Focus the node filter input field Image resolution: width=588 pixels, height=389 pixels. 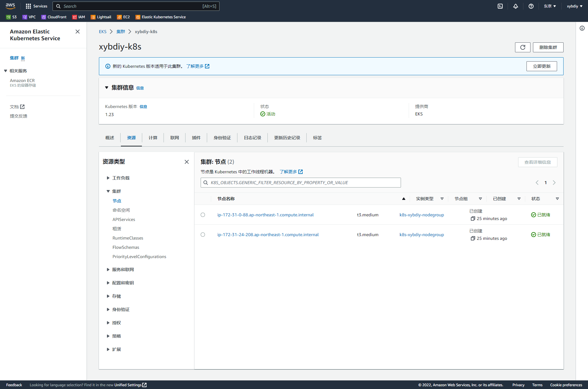(x=301, y=183)
